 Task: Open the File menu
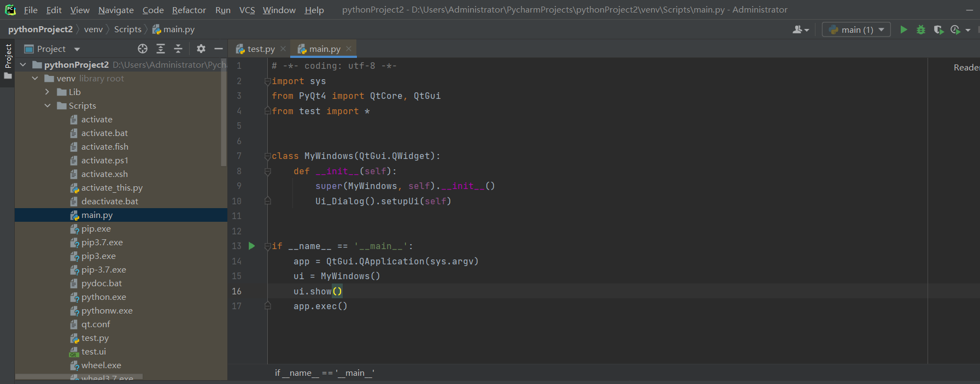[x=31, y=10]
